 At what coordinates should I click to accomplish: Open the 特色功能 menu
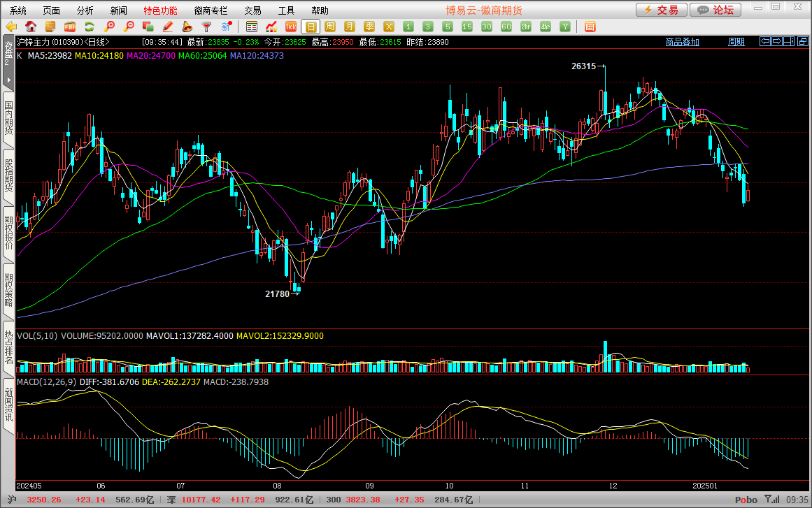[x=160, y=10]
